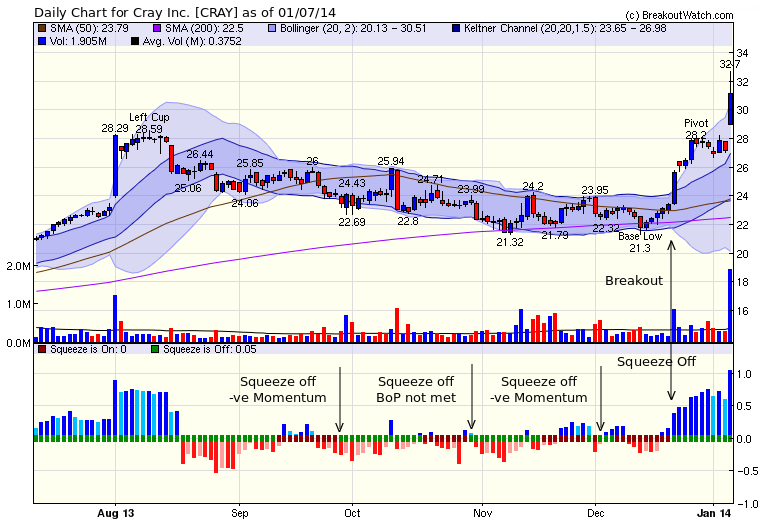This screenshot has width=766, height=525.
Task: Click the 'Base Low' annotation label
Action: point(640,236)
